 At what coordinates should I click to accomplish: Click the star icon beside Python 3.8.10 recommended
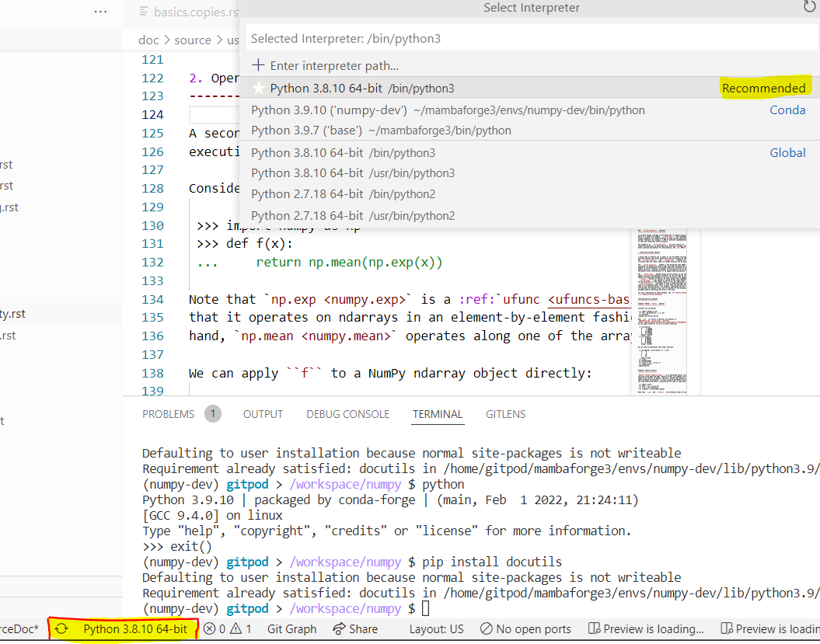click(258, 88)
